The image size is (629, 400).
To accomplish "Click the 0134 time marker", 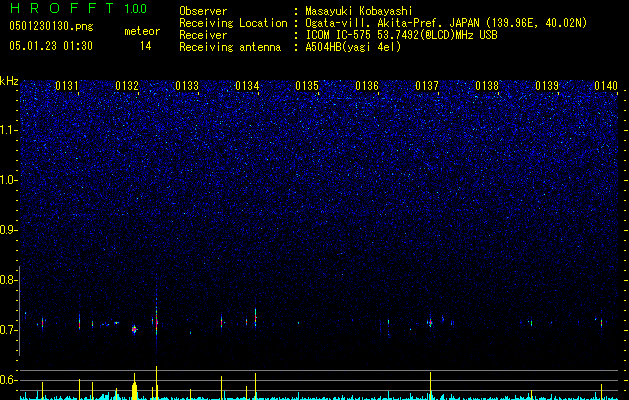I will (x=247, y=86).
